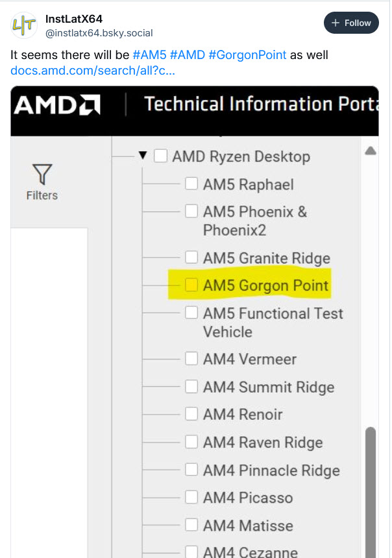Click the scroll-up arrow icon
Screen dimensions: 392x558
(x=371, y=151)
